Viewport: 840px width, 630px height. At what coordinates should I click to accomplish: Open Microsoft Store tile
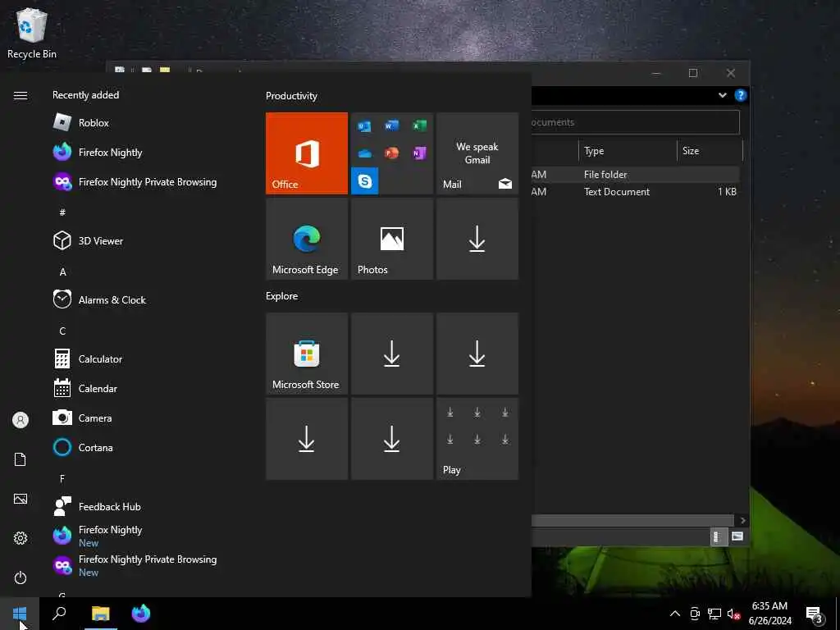307,354
